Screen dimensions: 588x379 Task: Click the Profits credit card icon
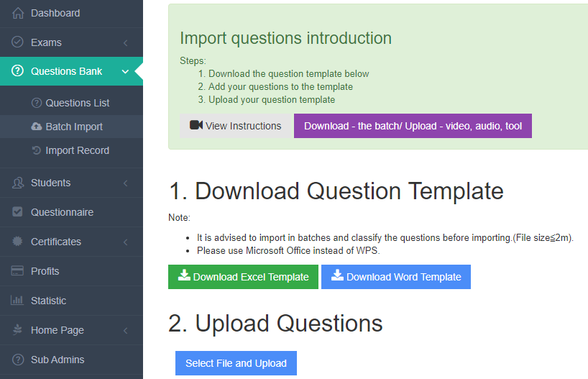tap(17, 270)
